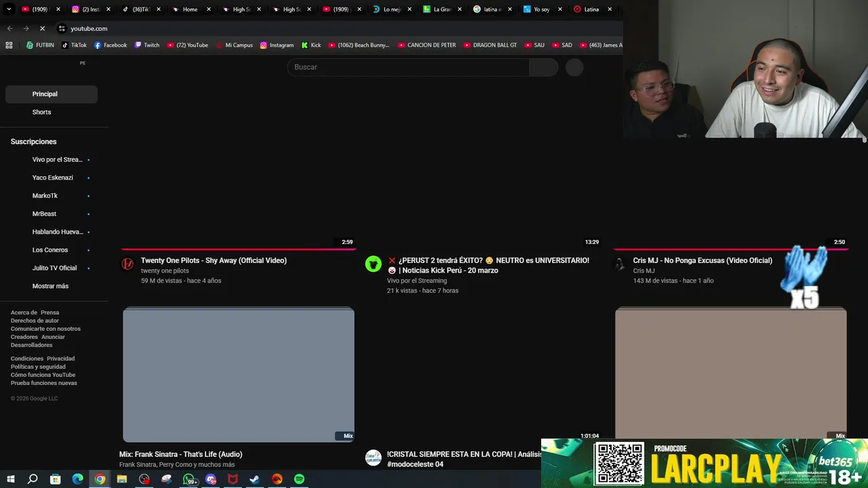Open Cómo funciona YouTube link

coord(43,375)
